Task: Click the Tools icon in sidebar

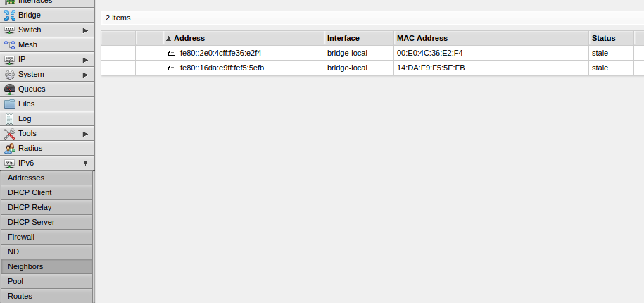Action: 10,133
